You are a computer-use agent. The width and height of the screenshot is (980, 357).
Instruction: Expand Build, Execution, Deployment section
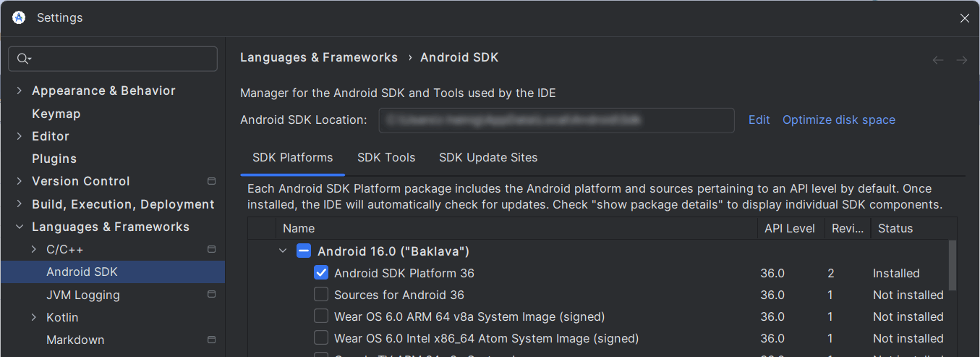20,204
